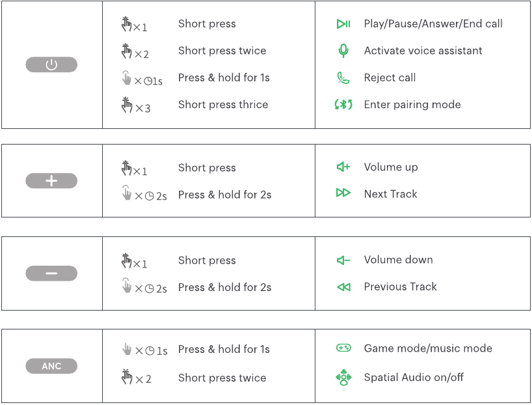The height and width of the screenshot is (405, 532).
Task: Click the green reject call phone icon
Action: (x=343, y=77)
